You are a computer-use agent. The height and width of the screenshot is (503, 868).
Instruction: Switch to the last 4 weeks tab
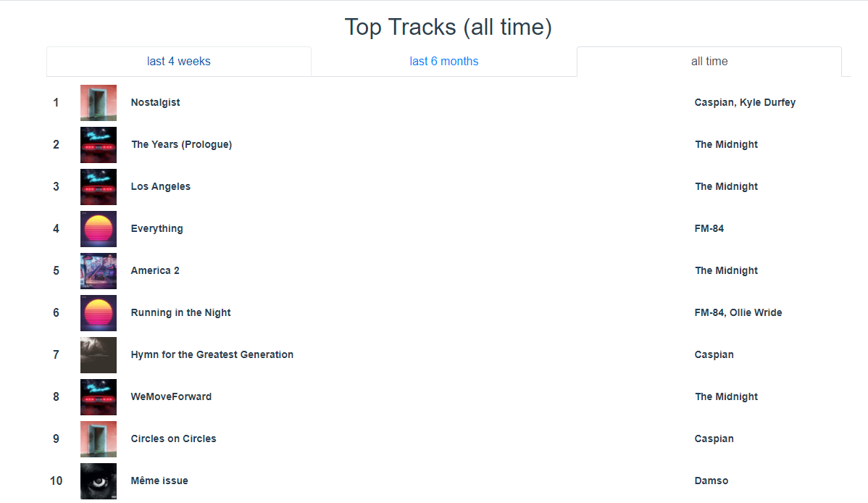point(179,62)
